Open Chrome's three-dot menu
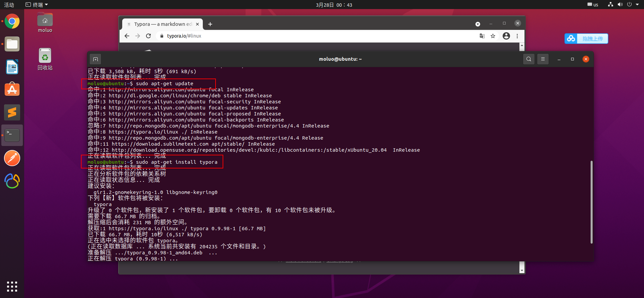This screenshot has height=298, width=644. [517, 36]
